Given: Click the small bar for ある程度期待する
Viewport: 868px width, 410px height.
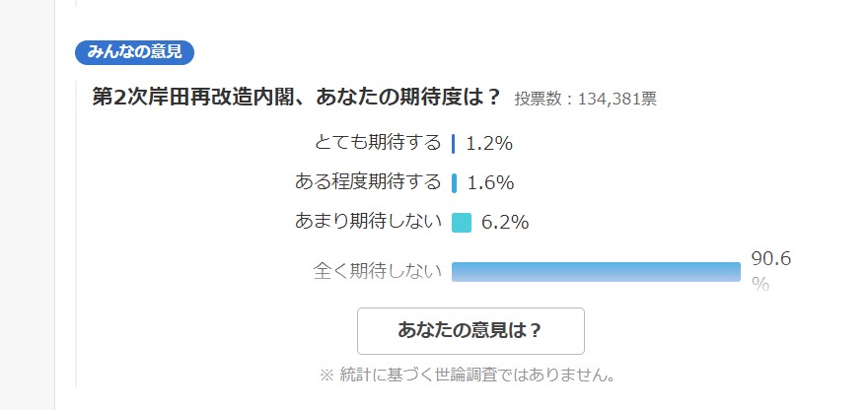Looking at the screenshot, I should (x=455, y=183).
